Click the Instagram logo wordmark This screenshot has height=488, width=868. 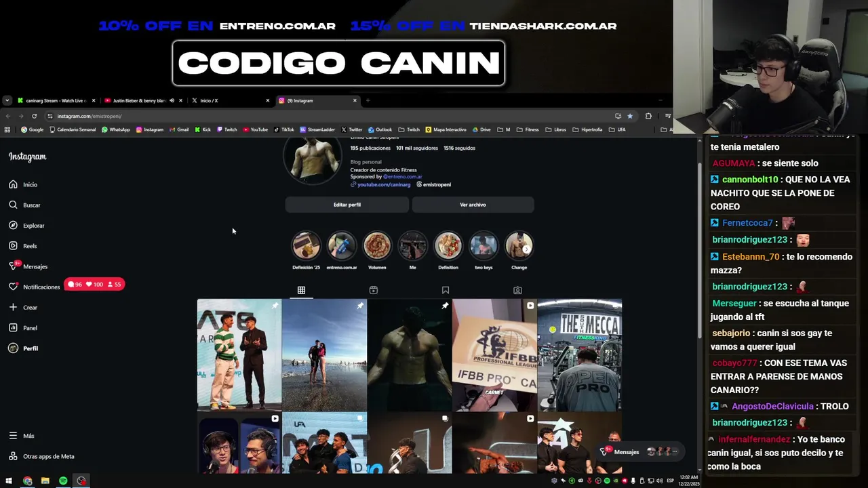pyautogui.click(x=27, y=157)
